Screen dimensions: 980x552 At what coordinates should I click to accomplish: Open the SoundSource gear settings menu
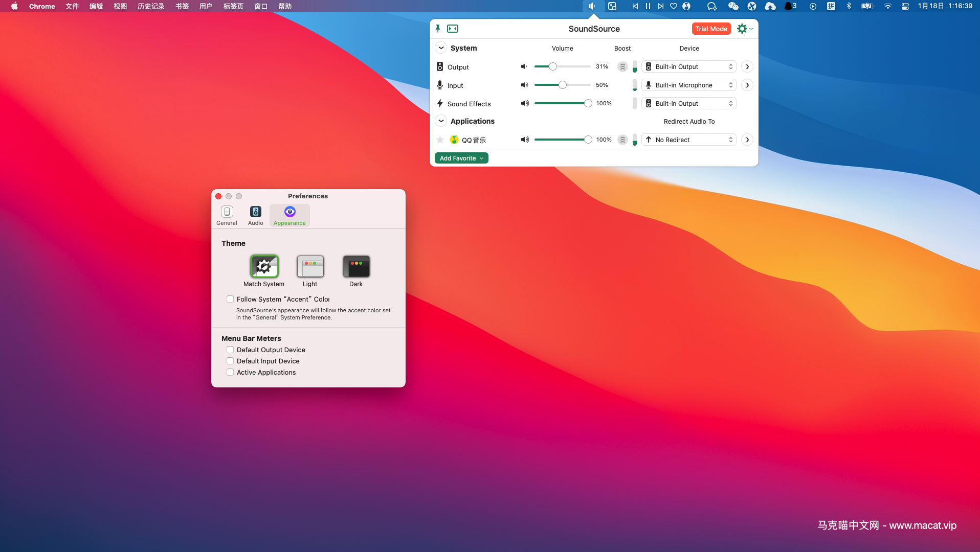click(744, 29)
